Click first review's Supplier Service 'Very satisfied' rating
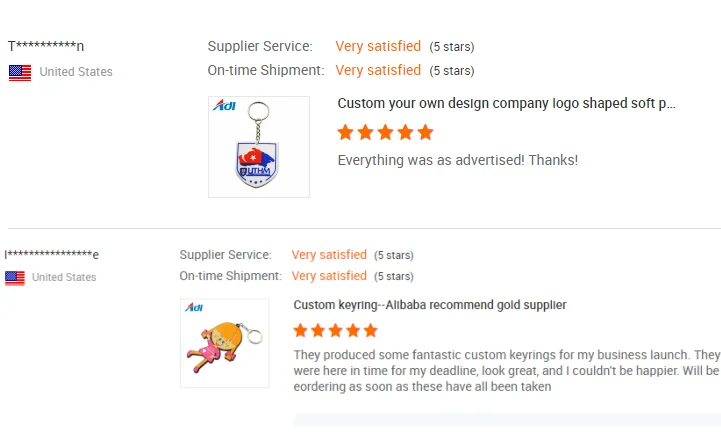The height and width of the screenshot is (438, 721). click(x=378, y=46)
